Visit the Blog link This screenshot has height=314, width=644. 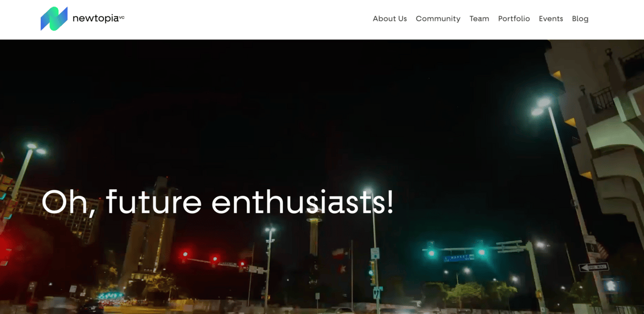pyautogui.click(x=580, y=19)
